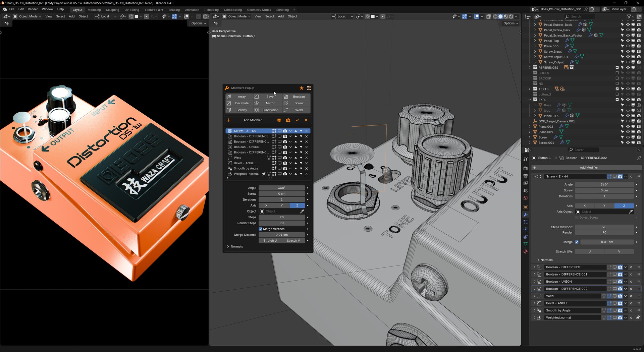The image size is (644, 352).
Task: Open the Material properties tab
Action: [x=526, y=251]
